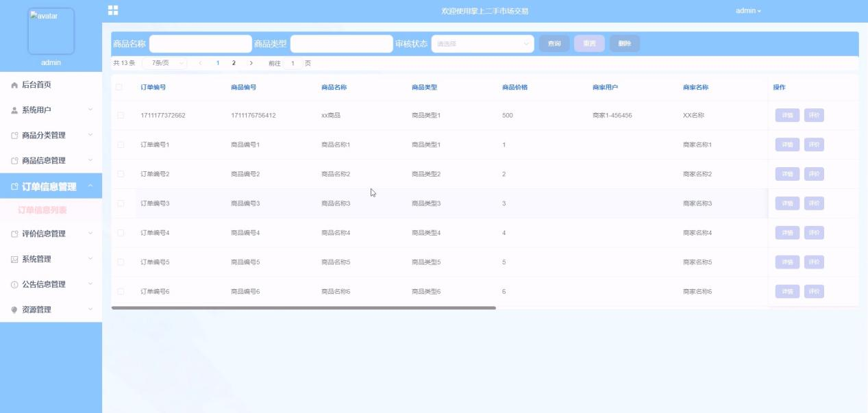Click the bulb icon beside 资源管理
Screen dimensions: 868x413
tap(14, 310)
